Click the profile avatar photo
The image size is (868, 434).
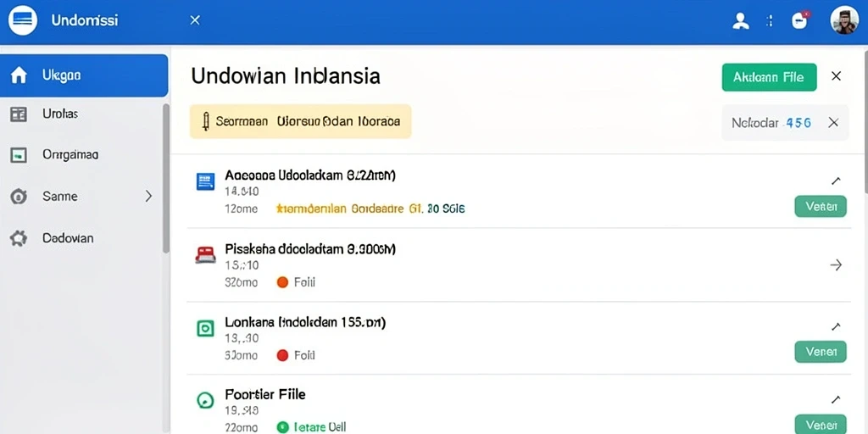coord(844,20)
